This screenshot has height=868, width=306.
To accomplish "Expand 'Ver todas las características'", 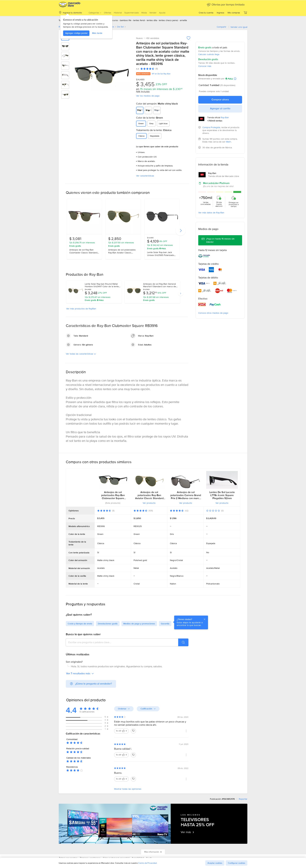I will pos(81,354).
